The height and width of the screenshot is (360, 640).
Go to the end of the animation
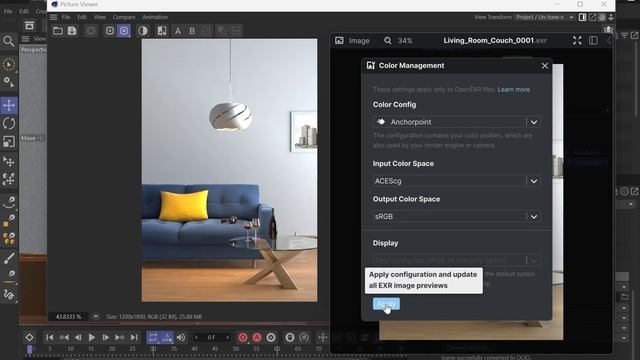[x=134, y=337]
